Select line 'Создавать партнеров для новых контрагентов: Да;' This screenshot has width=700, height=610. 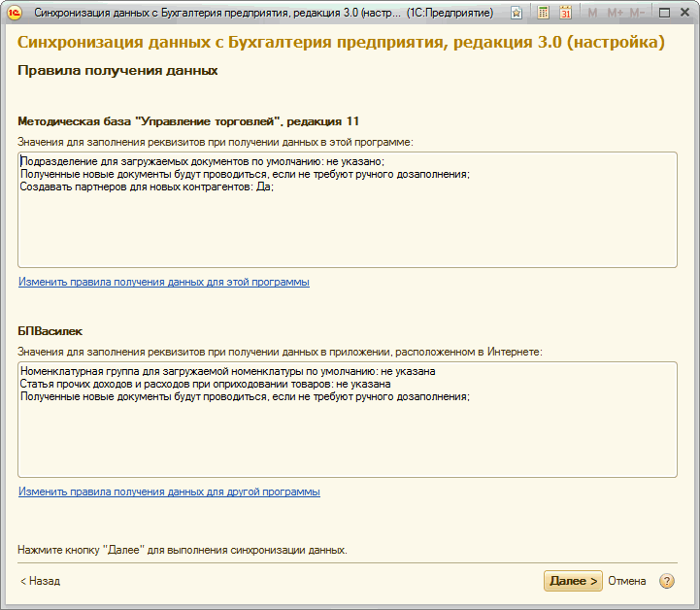[x=147, y=186]
